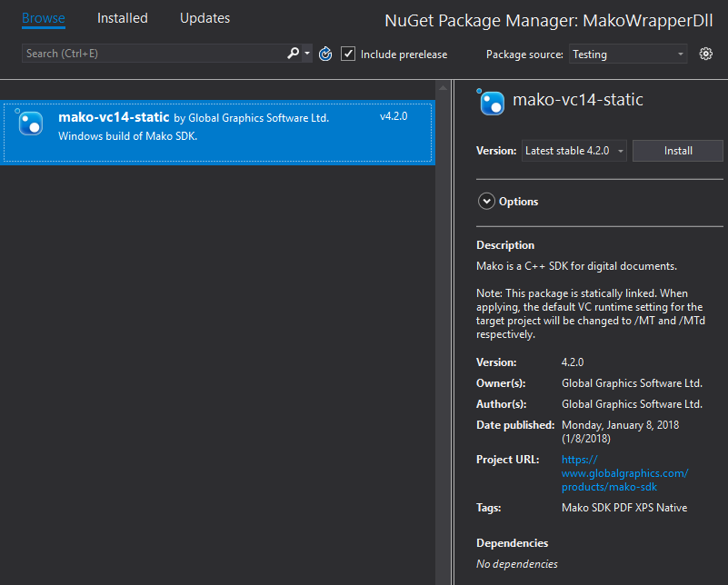Click mako-vc14-static icon in details pane
The height and width of the screenshot is (585, 728).
click(x=492, y=103)
